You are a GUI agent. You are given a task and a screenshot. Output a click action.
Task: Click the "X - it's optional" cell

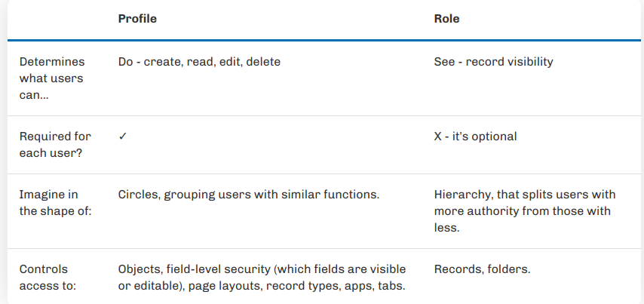(x=475, y=137)
